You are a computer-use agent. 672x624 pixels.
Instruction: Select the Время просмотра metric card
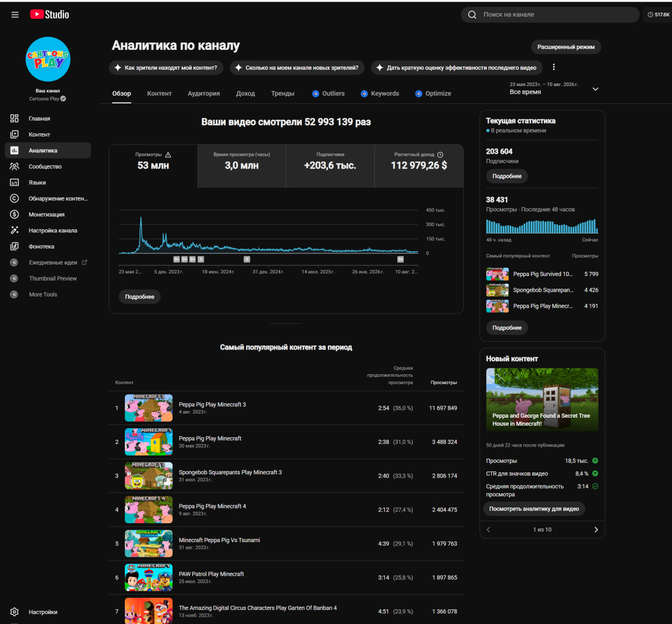tap(241, 166)
